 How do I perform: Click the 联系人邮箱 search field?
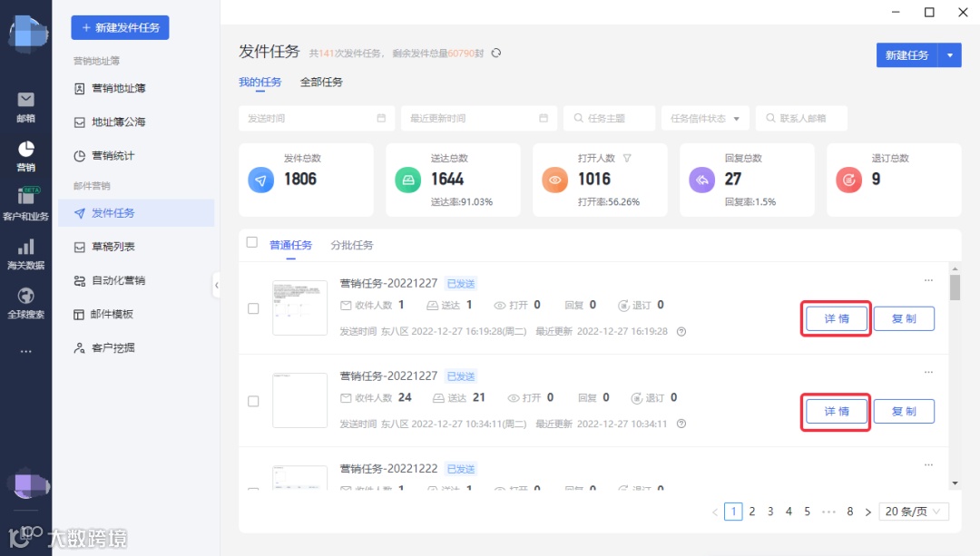coord(801,118)
